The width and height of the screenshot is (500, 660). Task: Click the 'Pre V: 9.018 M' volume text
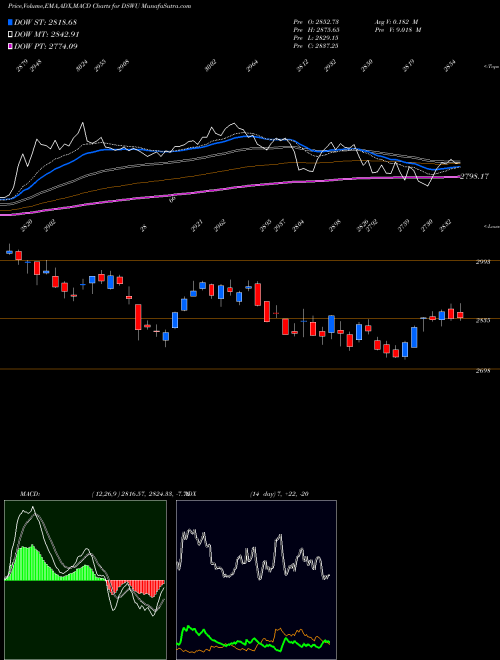pyautogui.click(x=397, y=30)
